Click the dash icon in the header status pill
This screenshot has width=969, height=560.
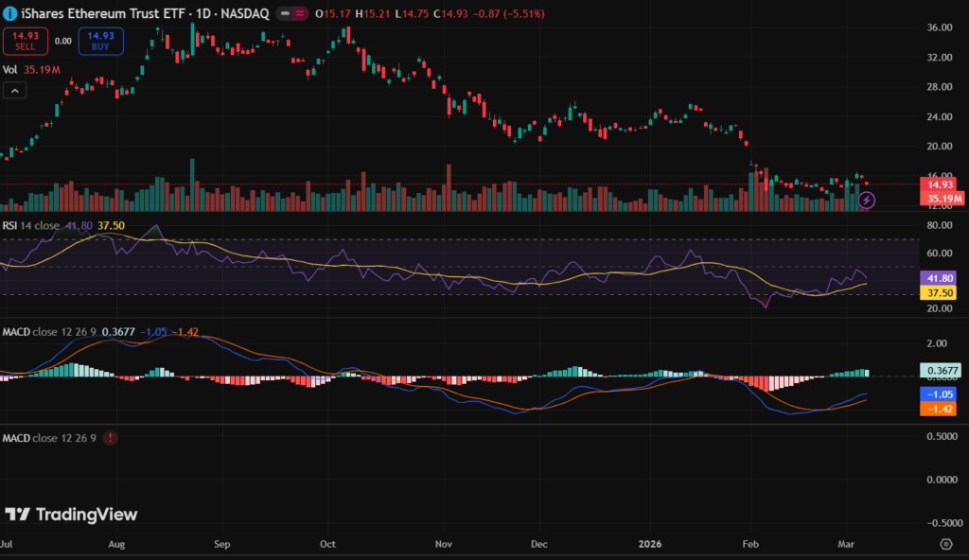[285, 14]
